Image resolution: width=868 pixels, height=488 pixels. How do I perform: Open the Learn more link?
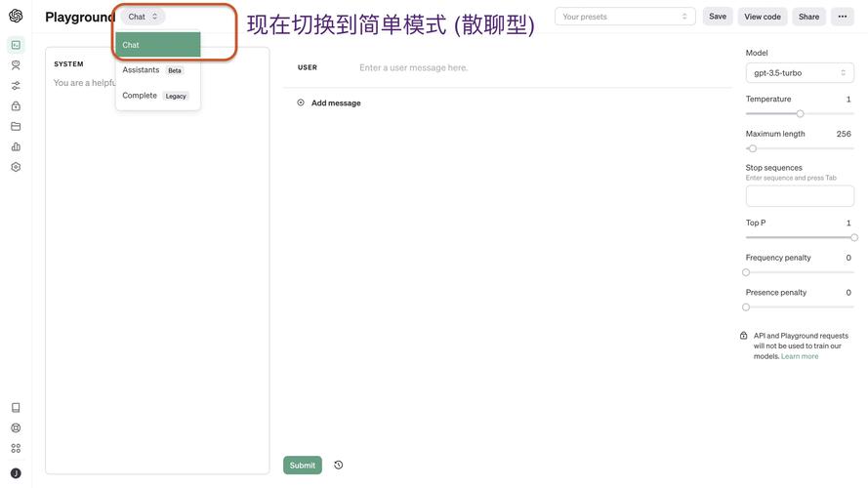[x=800, y=356]
